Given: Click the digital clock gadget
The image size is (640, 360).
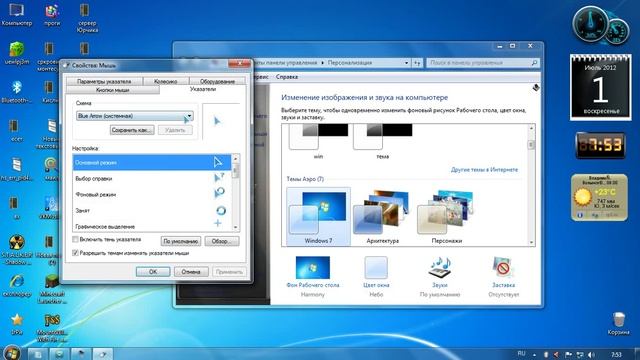Looking at the screenshot, I should coord(600,145).
